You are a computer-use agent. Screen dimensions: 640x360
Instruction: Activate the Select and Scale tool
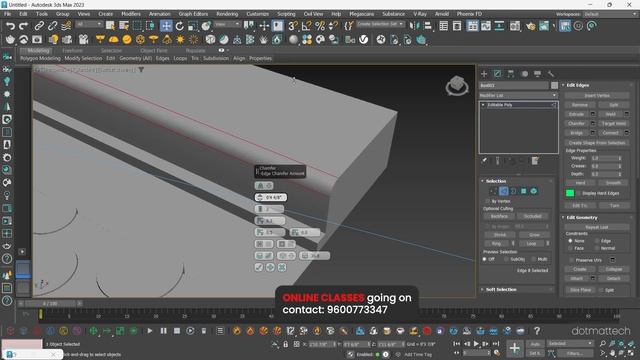193,26
